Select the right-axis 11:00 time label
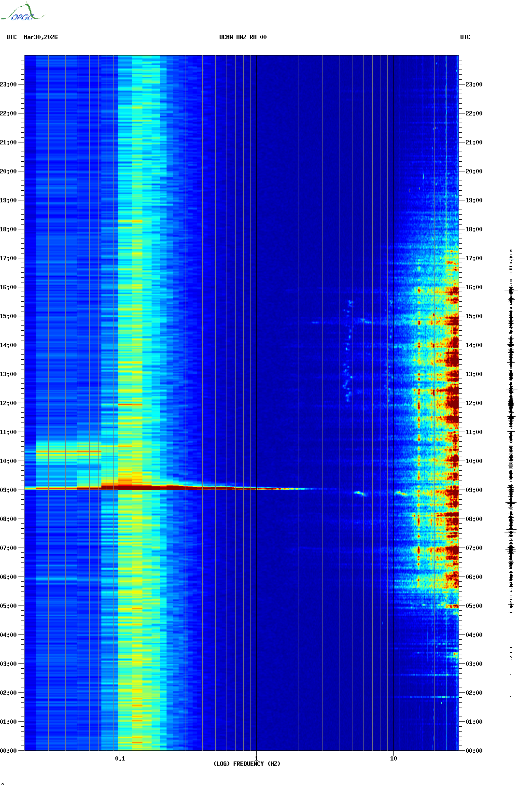This screenshot has width=532, height=789. tap(474, 432)
